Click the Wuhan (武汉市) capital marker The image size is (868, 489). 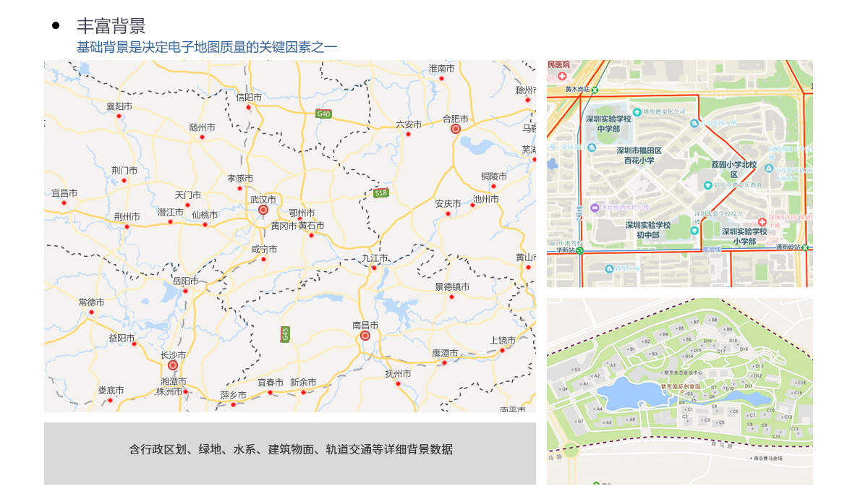coord(263,210)
